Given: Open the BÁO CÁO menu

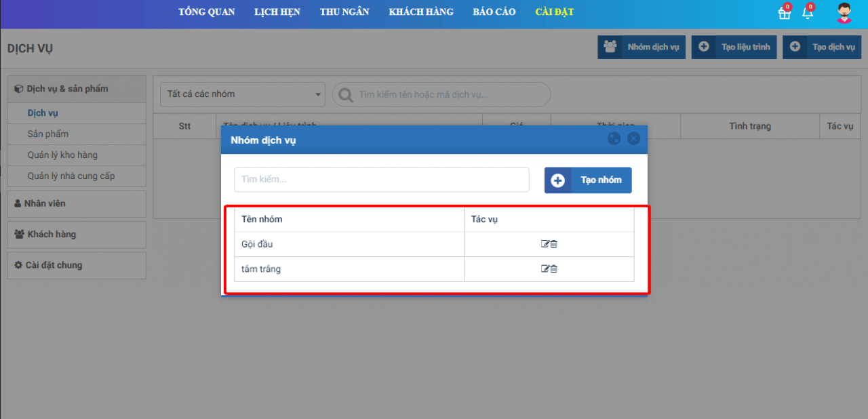Looking at the screenshot, I should [x=494, y=12].
